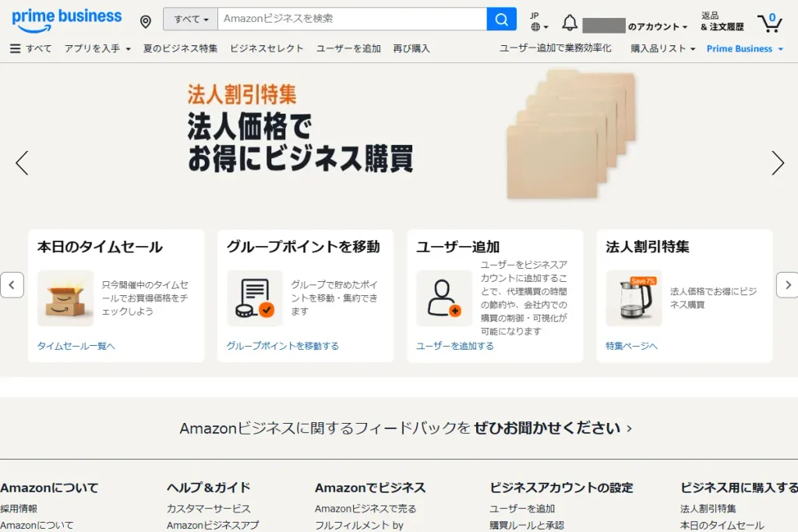798x532 pixels.
Task: Open 再び購入 nav item
Action: pyautogui.click(x=411, y=48)
